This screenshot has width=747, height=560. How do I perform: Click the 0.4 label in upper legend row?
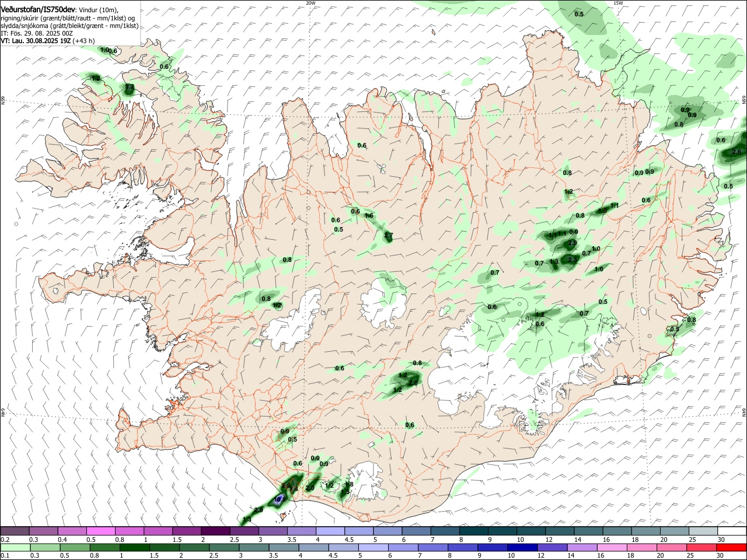(62, 540)
